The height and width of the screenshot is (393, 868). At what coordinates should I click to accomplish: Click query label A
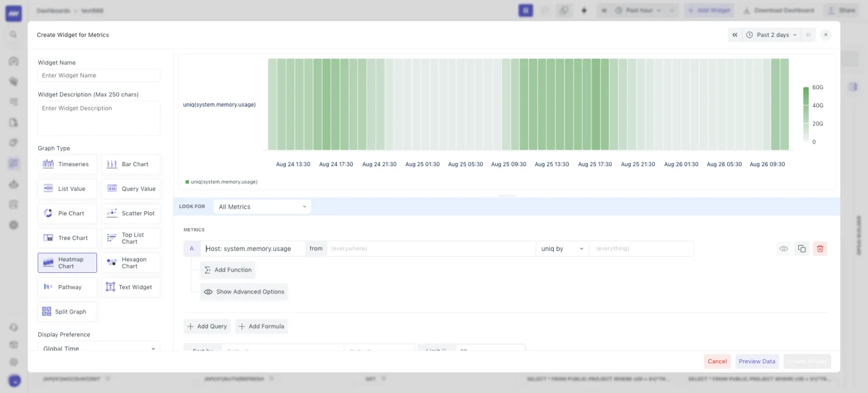[192, 249]
